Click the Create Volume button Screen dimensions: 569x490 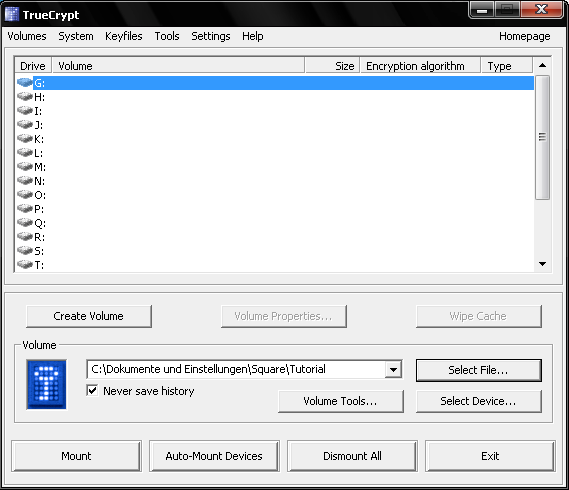coord(89,316)
